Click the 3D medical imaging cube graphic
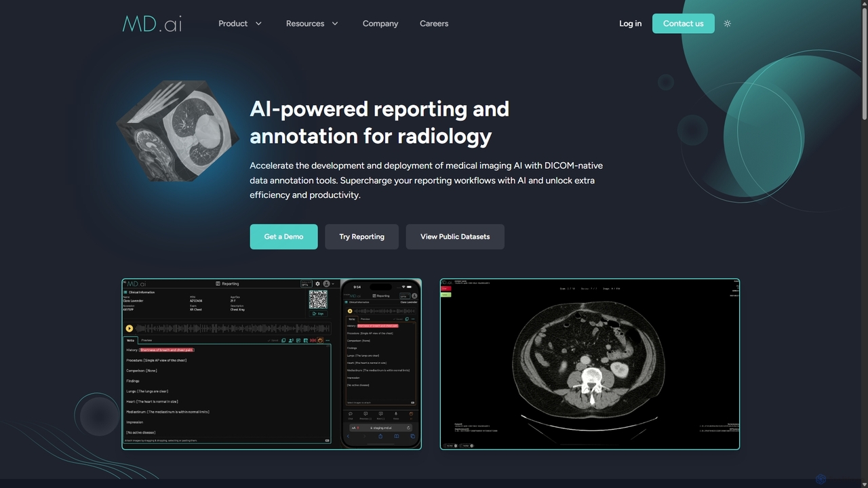The image size is (868, 488). pos(178,130)
